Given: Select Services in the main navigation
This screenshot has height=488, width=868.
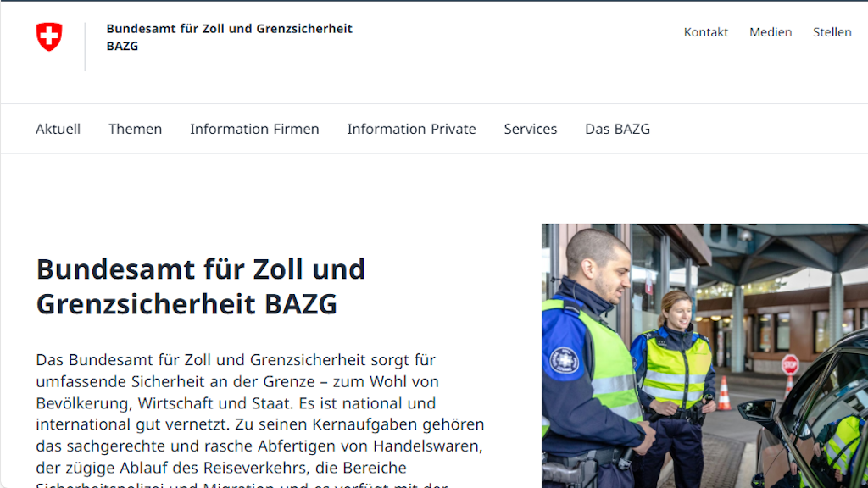Looking at the screenshot, I should click(530, 129).
